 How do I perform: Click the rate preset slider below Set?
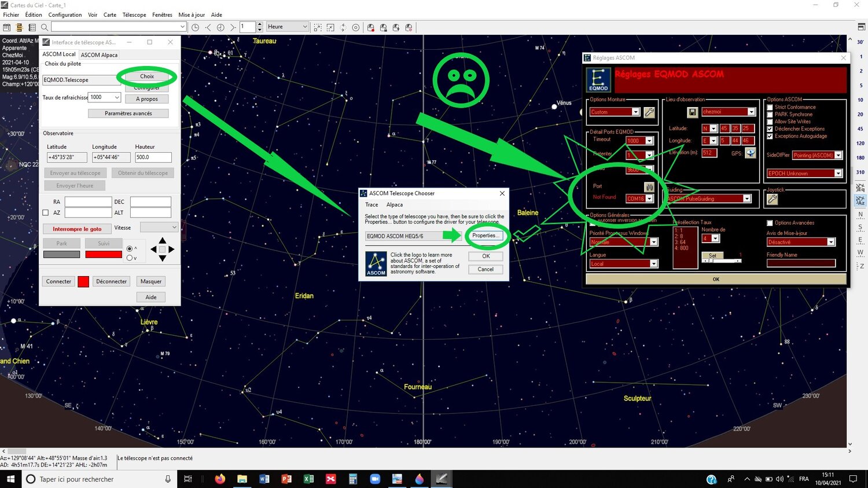(x=721, y=261)
